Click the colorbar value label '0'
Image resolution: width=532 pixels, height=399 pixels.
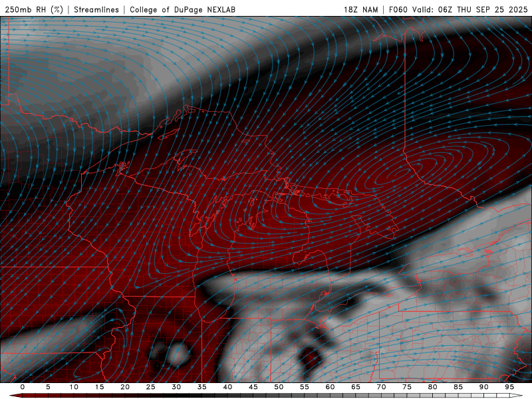[23, 387]
